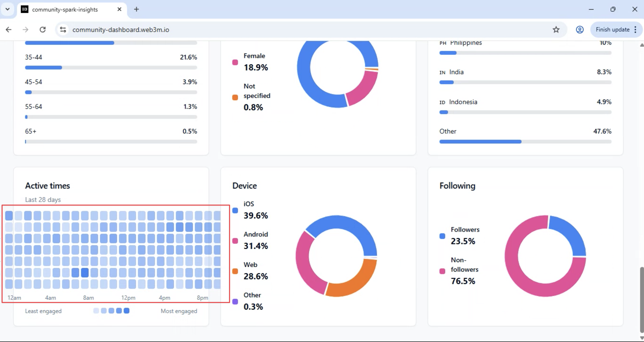Viewport: 644px width, 342px height.
Task: Close the community-spark-insights tab
Action: (119, 9)
